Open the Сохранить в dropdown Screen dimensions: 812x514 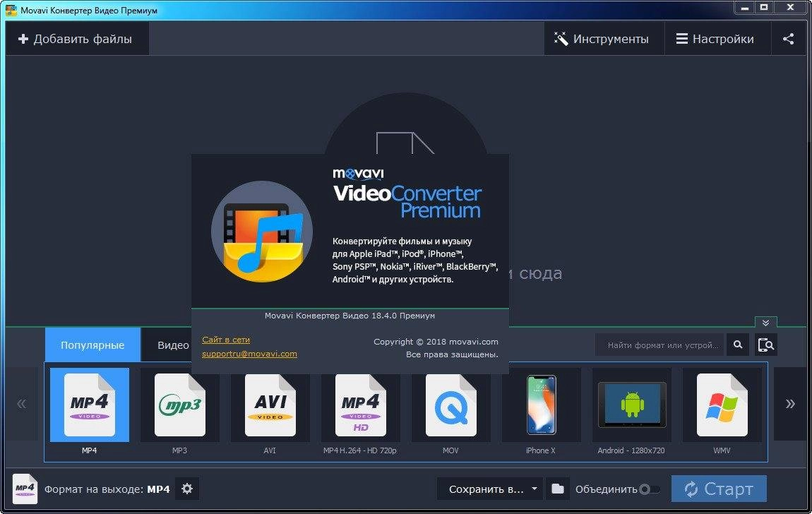pyautogui.click(x=490, y=489)
